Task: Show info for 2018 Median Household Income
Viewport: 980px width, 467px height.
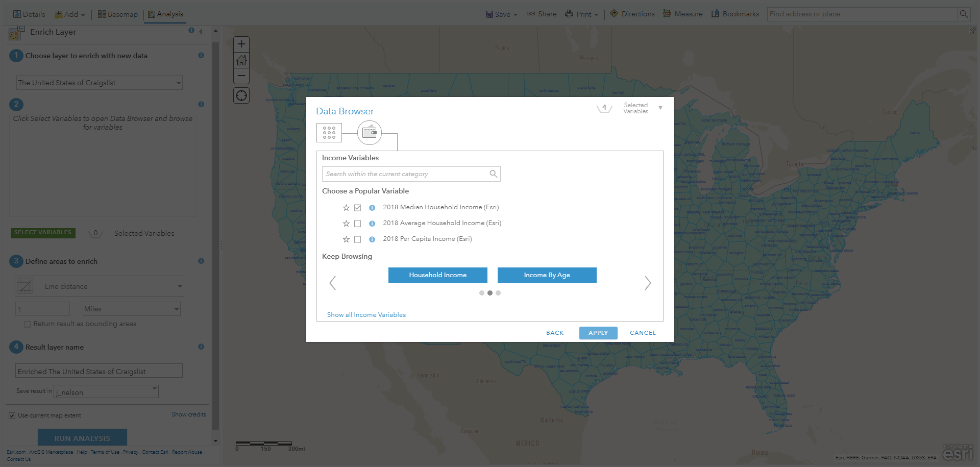Action: click(x=372, y=208)
